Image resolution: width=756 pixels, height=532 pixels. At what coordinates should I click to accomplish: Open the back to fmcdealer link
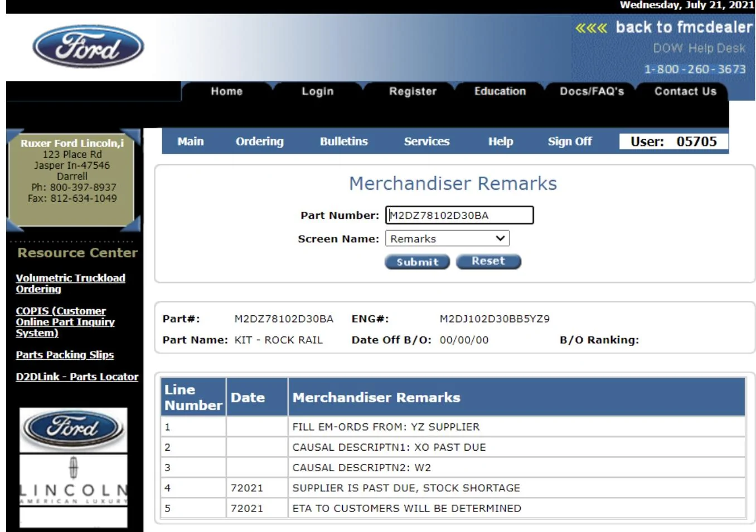tap(684, 27)
